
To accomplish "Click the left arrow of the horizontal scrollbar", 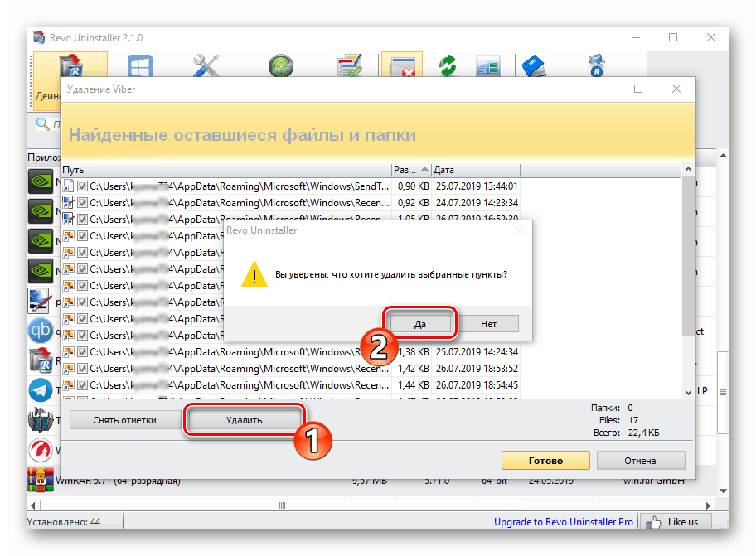I will 33,505.
